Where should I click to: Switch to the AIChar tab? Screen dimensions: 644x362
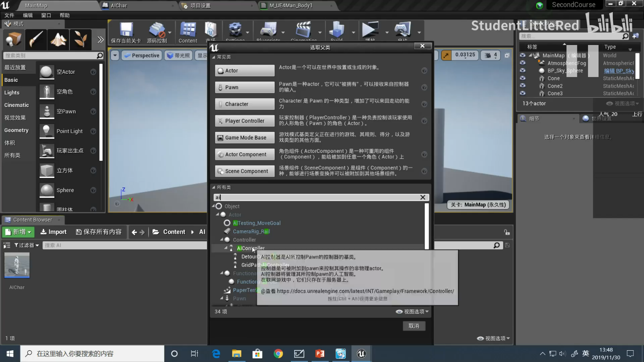pyautogui.click(x=138, y=6)
